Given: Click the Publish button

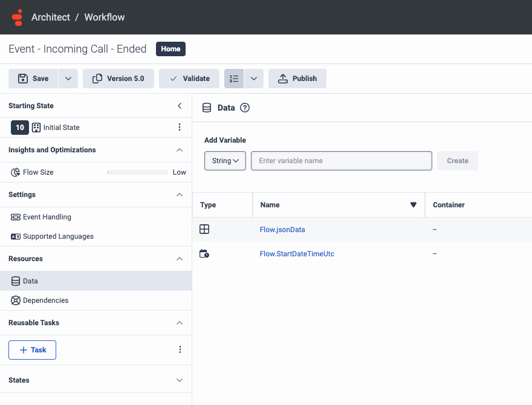Looking at the screenshot, I should pos(297,79).
